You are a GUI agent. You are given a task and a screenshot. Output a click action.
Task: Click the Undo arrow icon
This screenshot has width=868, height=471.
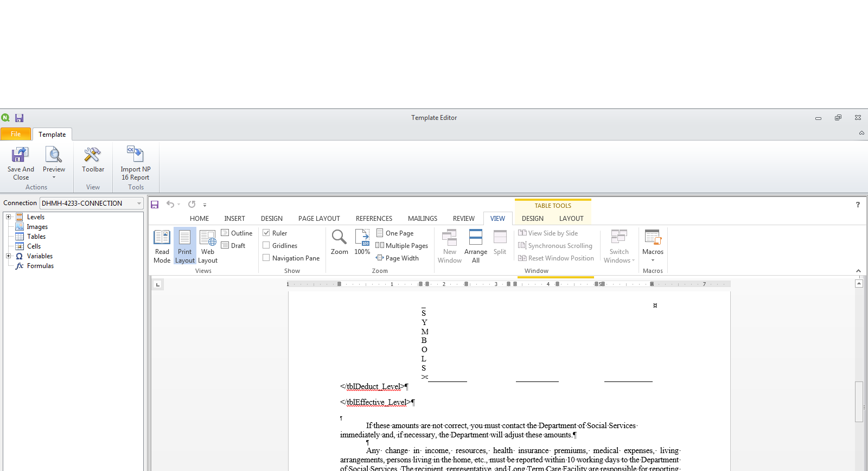pyautogui.click(x=170, y=205)
